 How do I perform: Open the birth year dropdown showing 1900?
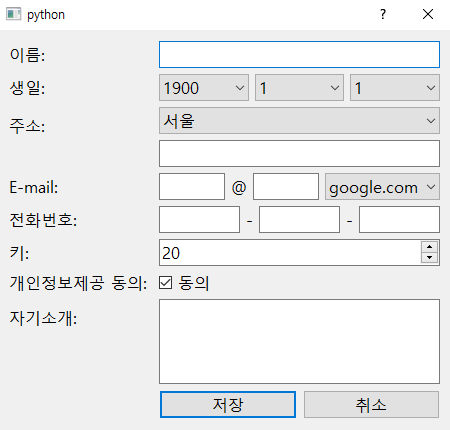pyautogui.click(x=204, y=88)
